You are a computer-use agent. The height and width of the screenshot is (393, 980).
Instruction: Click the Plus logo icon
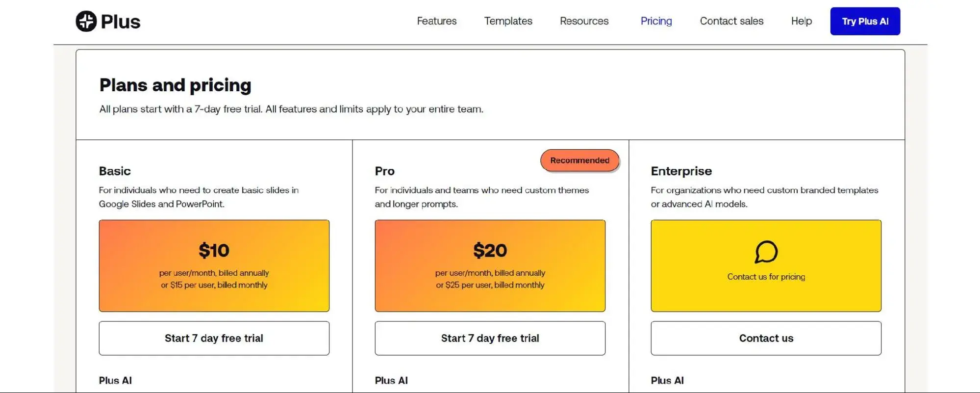tap(86, 21)
